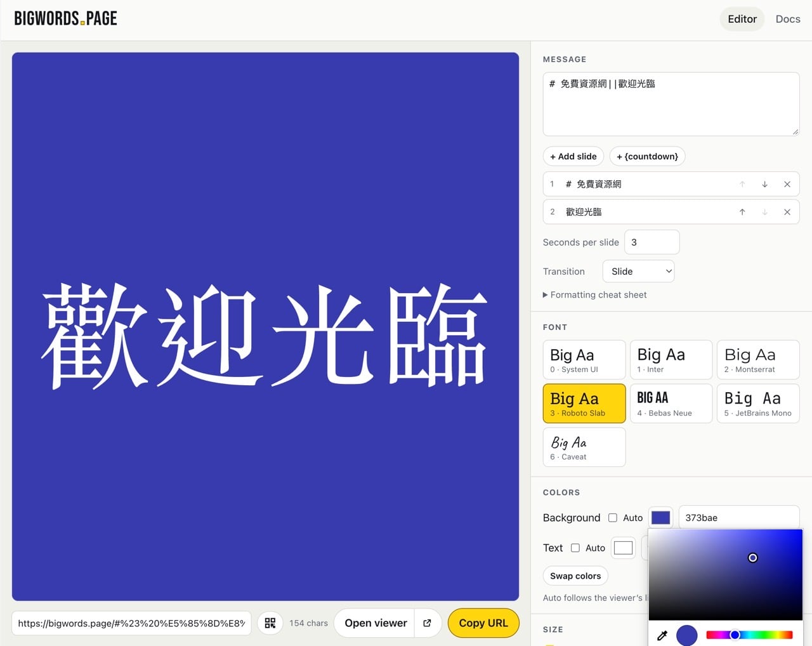Remove slide 1 with X icon

pos(787,184)
